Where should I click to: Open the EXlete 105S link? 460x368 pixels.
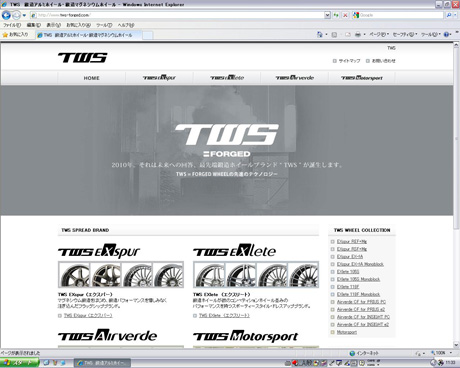(x=348, y=272)
